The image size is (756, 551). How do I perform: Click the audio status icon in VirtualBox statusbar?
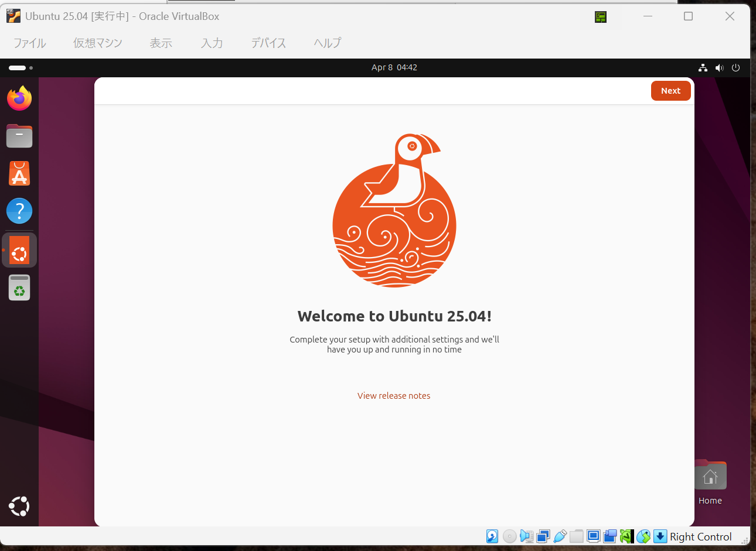pyautogui.click(x=526, y=536)
